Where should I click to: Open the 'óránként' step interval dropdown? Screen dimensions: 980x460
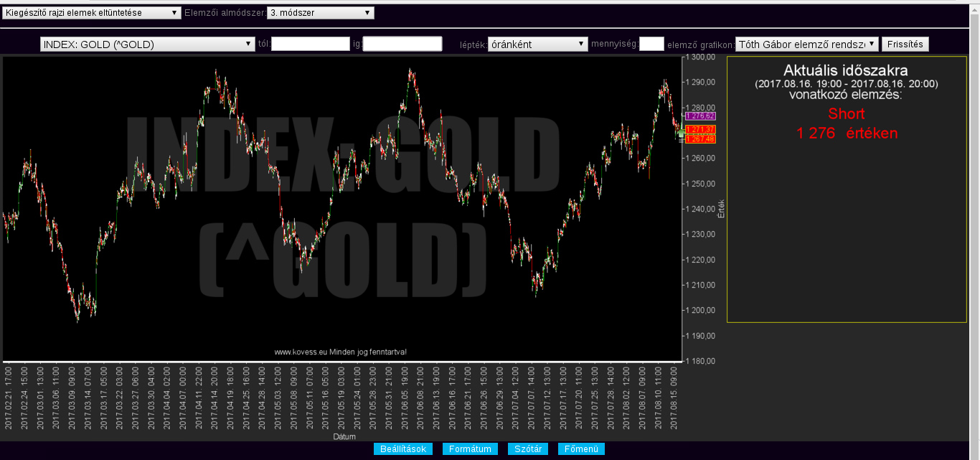(x=537, y=44)
